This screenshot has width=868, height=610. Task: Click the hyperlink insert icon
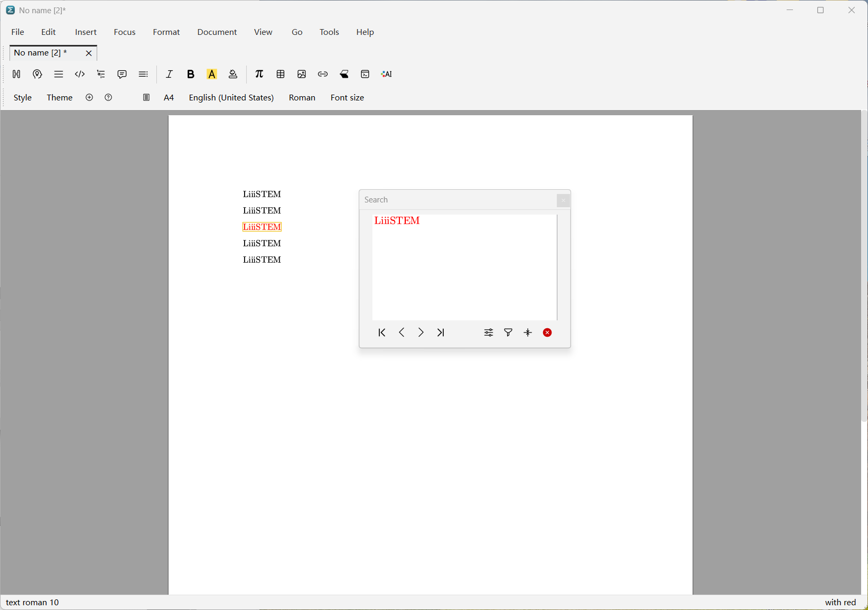[323, 74]
